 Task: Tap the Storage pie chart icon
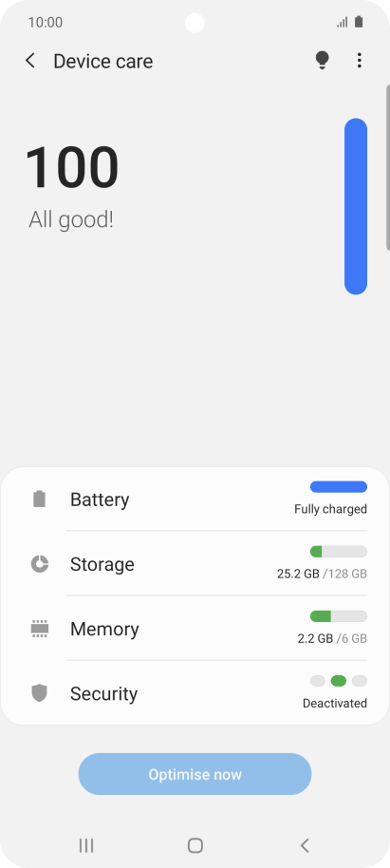click(39, 564)
